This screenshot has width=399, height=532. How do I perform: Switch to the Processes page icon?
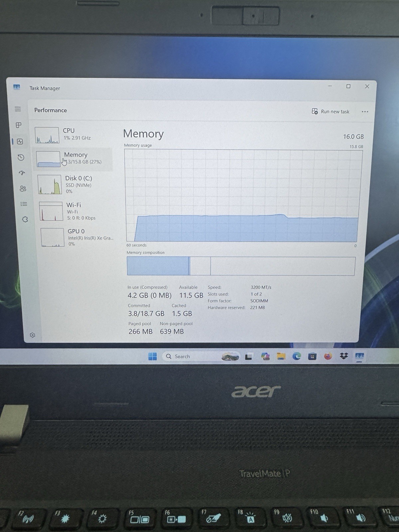pyautogui.click(x=19, y=125)
